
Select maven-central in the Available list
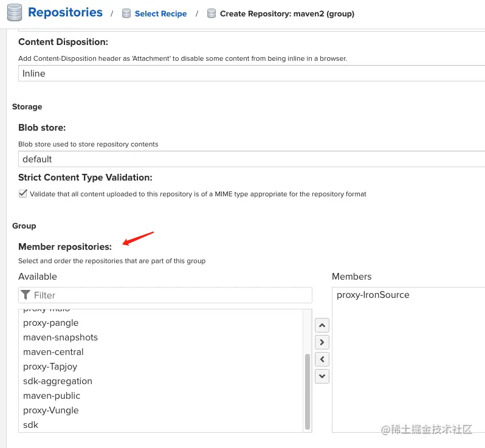[x=53, y=352]
